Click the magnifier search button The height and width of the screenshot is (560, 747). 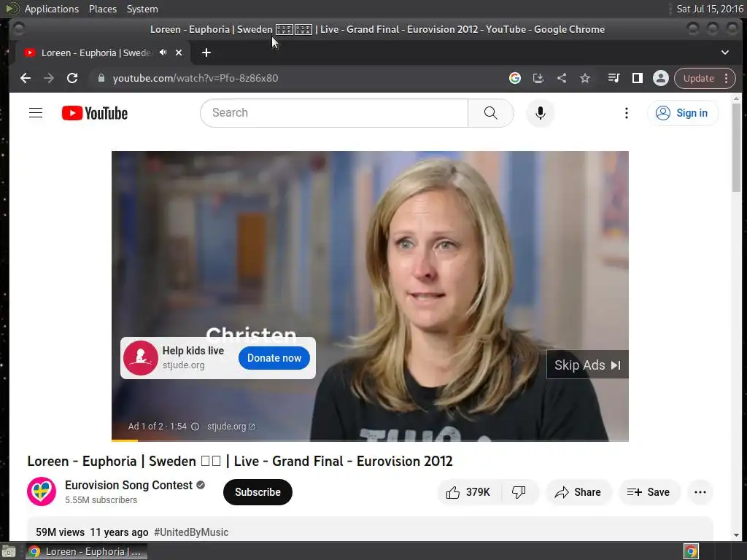pos(491,113)
